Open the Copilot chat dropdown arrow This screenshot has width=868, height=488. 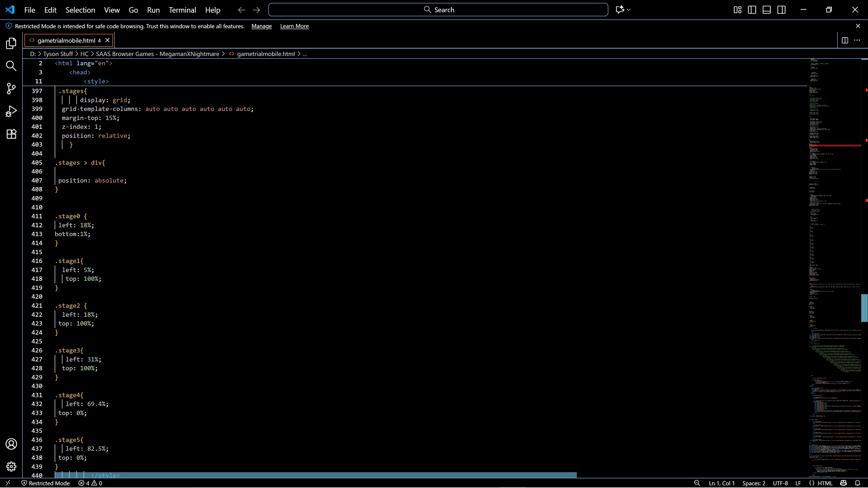click(x=629, y=10)
